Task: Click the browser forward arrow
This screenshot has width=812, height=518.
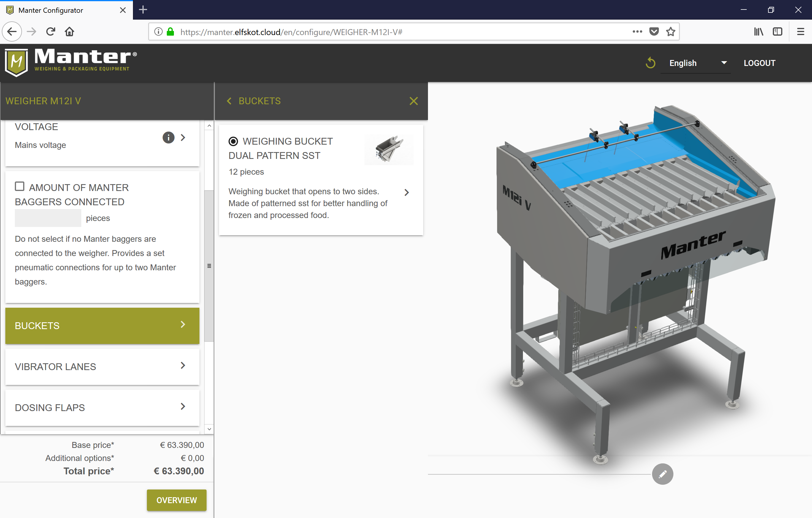Action: pos(31,32)
